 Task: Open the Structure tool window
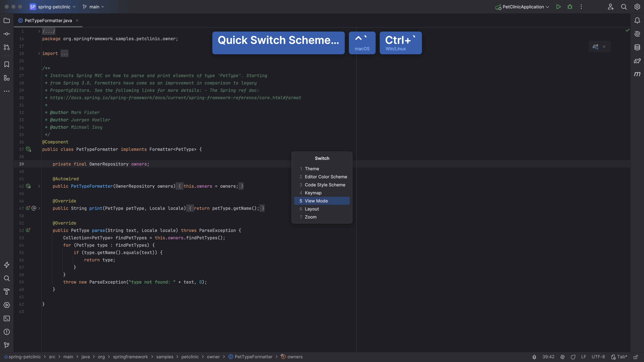coord(7,78)
